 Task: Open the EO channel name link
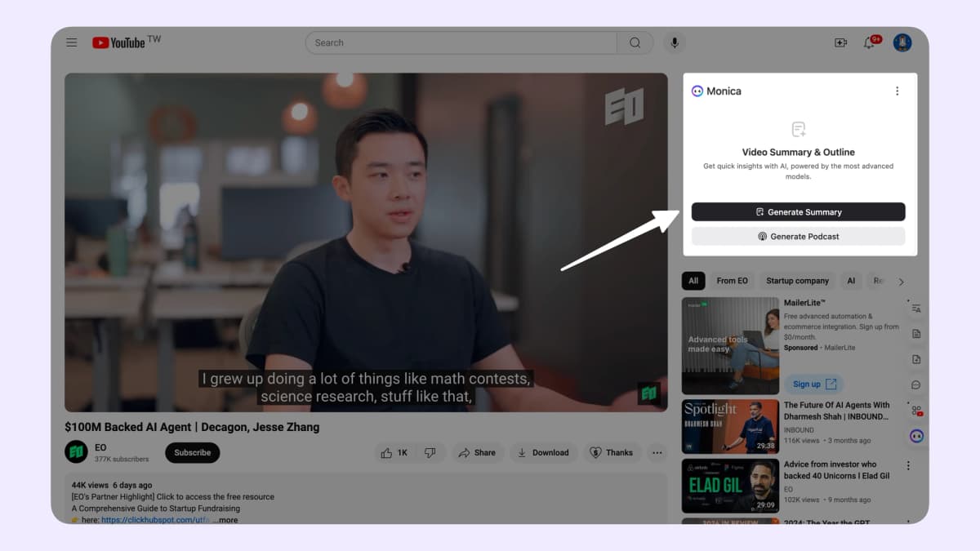100,447
